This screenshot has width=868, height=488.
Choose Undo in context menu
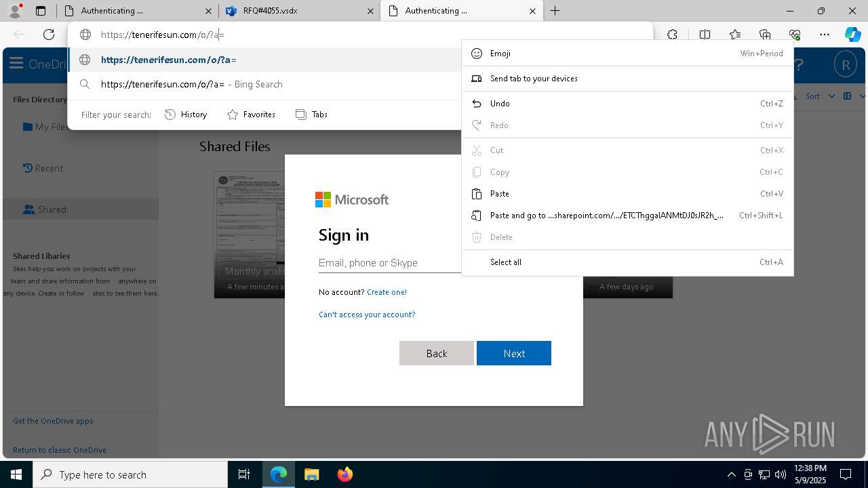[x=627, y=104]
